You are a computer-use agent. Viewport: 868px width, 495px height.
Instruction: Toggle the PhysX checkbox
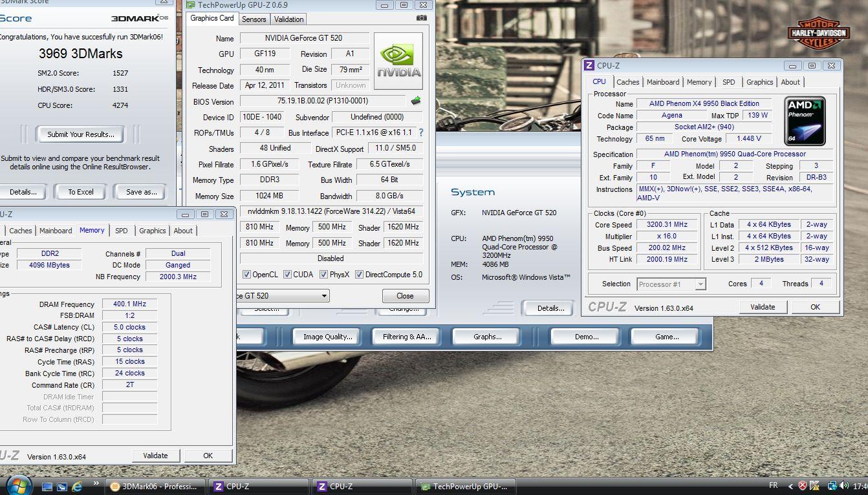tap(323, 275)
